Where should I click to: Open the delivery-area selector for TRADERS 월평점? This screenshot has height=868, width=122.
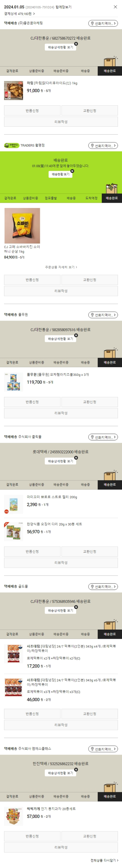[103, 146]
